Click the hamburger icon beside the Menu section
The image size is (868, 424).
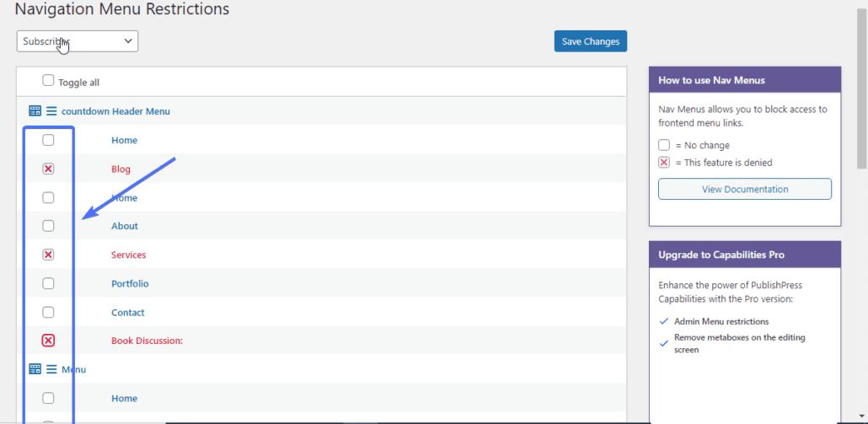(x=51, y=369)
